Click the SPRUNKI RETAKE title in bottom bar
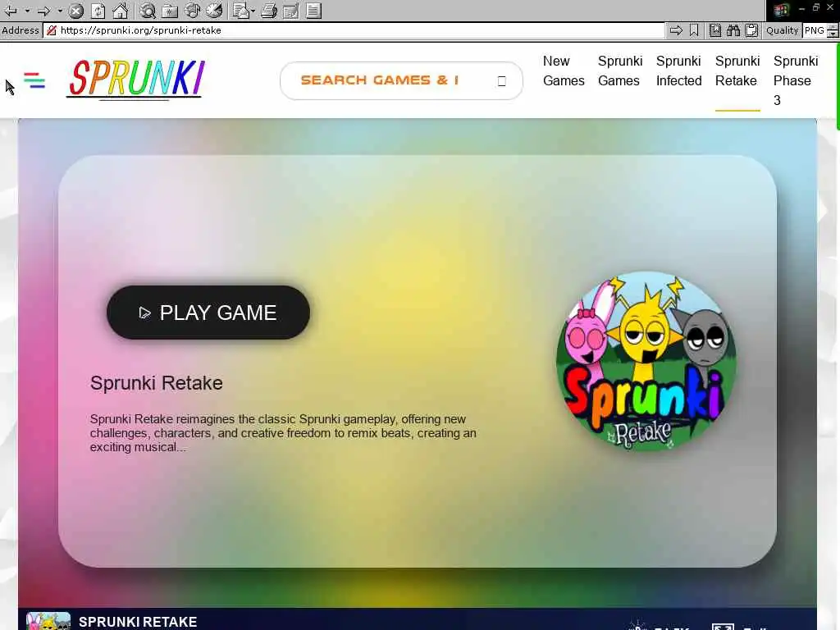Screen dimensions: 840x630 (138, 622)
